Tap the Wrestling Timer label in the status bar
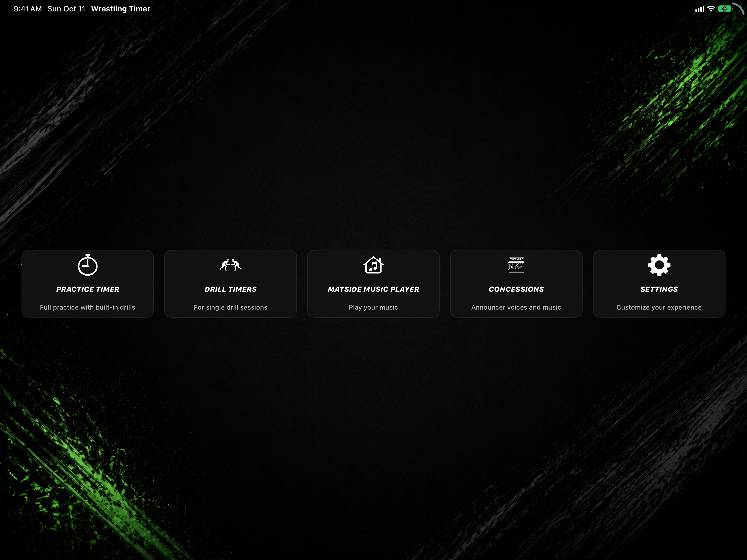The height and width of the screenshot is (560, 747). (121, 9)
